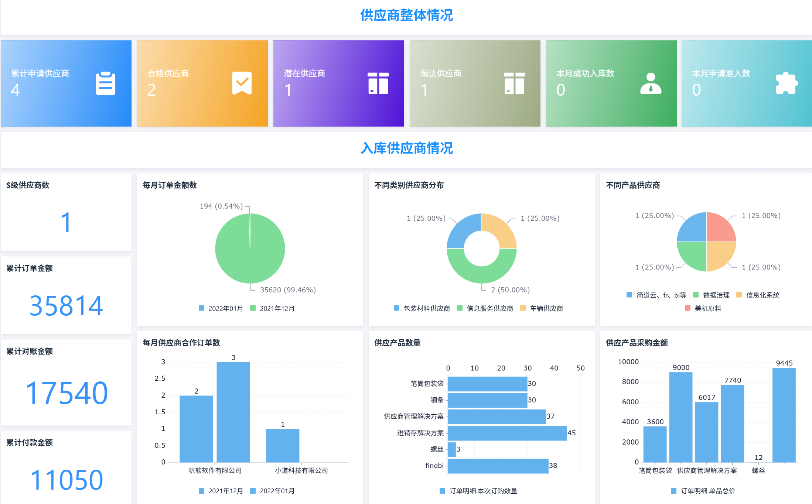Screen dimensions: 812x504
Task: Click the person icon on 本月成功入库数 card
Action: pyautogui.click(x=651, y=83)
